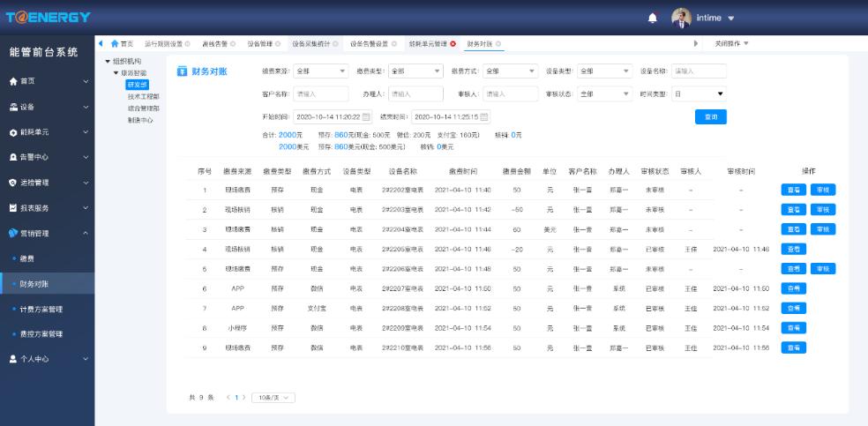Click the blue 查询 button
The width and height of the screenshot is (868, 426).
(x=711, y=116)
